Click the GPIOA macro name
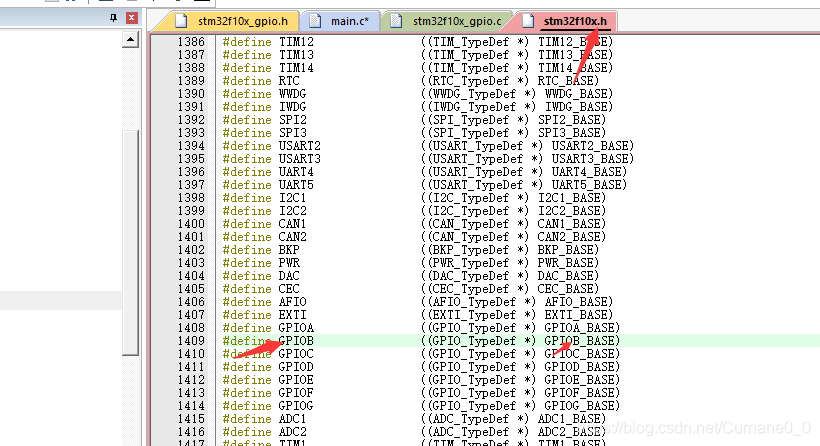This screenshot has height=446, width=820. pyautogui.click(x=296, y=328)
